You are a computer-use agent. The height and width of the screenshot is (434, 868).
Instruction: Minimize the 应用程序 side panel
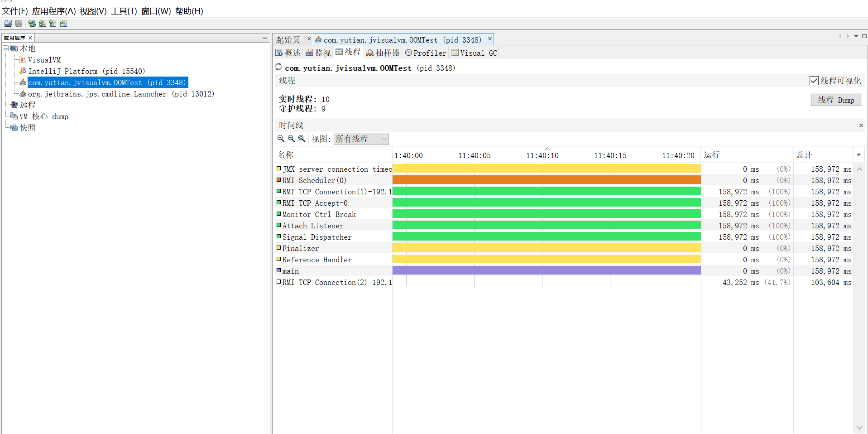[265, 38]
